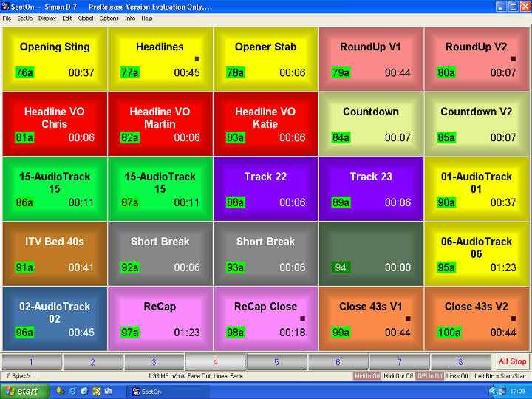This screenshot has width=532, height=399.
Task: Toggle the Links Off indicator
Action: click(x=457, y=376)
